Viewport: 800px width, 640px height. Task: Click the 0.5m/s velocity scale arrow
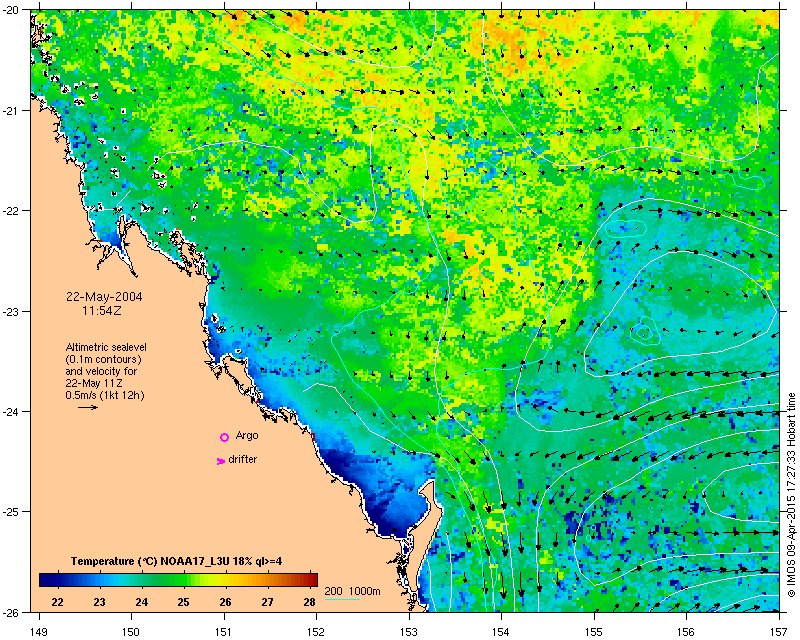tap(88, 407)
